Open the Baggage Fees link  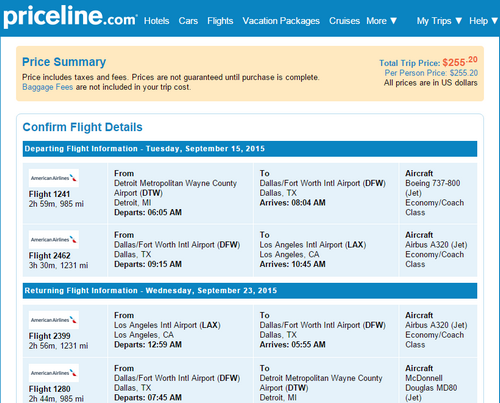point(47,87)
